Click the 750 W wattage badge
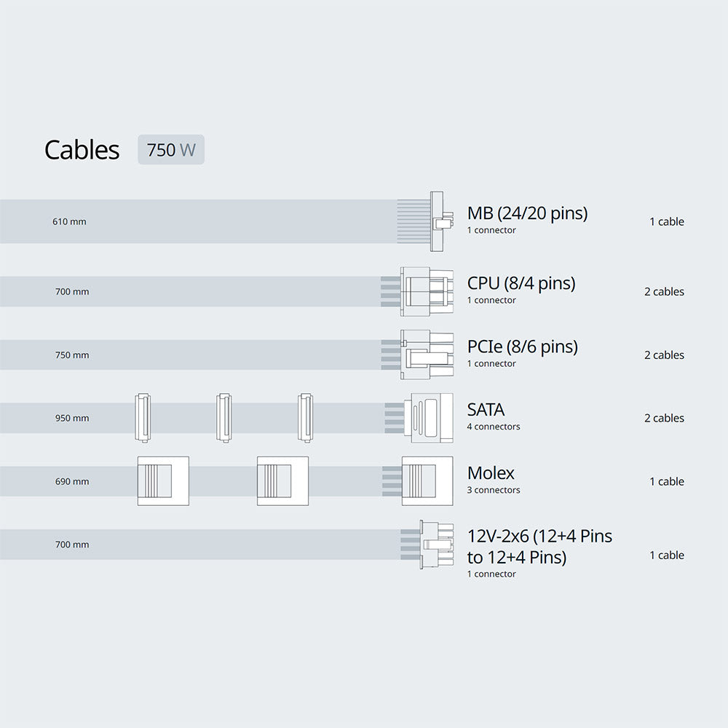Image resolution: width=728 pixels, height=728 pixels. pyautogui.click(x=171, y=149)
